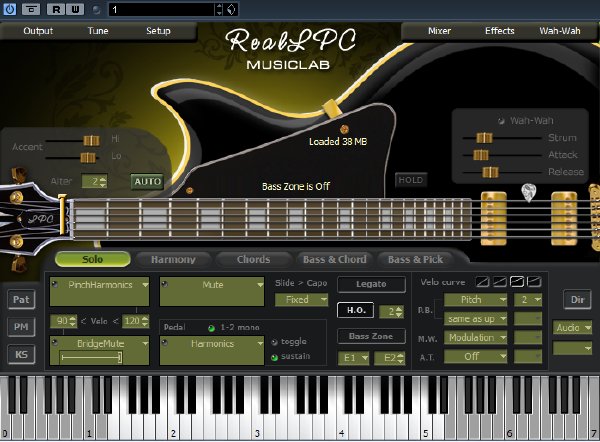Click the H.O. hammer-on button
This screenshot has width=600, height=442.
[356, 310]
